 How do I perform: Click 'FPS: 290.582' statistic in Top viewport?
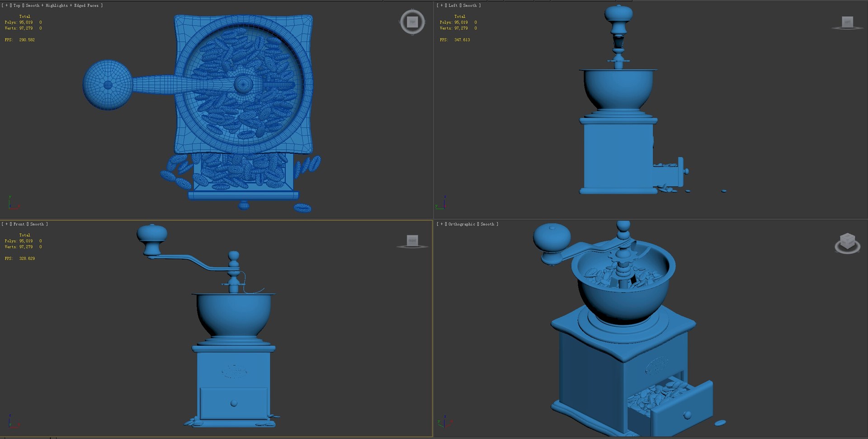point(20,40)
